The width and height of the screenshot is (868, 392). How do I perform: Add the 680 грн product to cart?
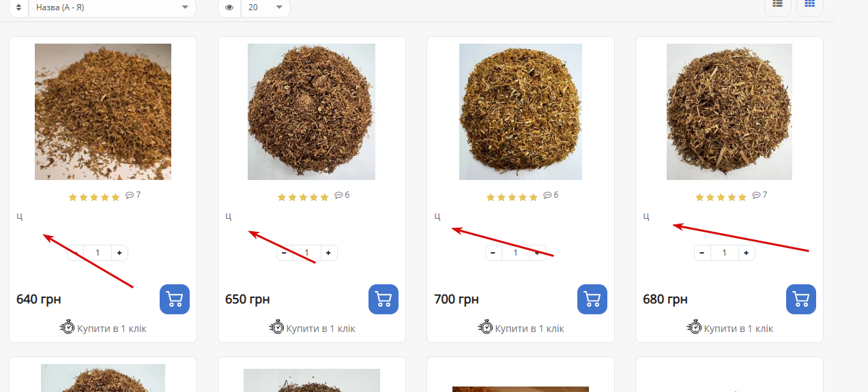click(801, 299)
